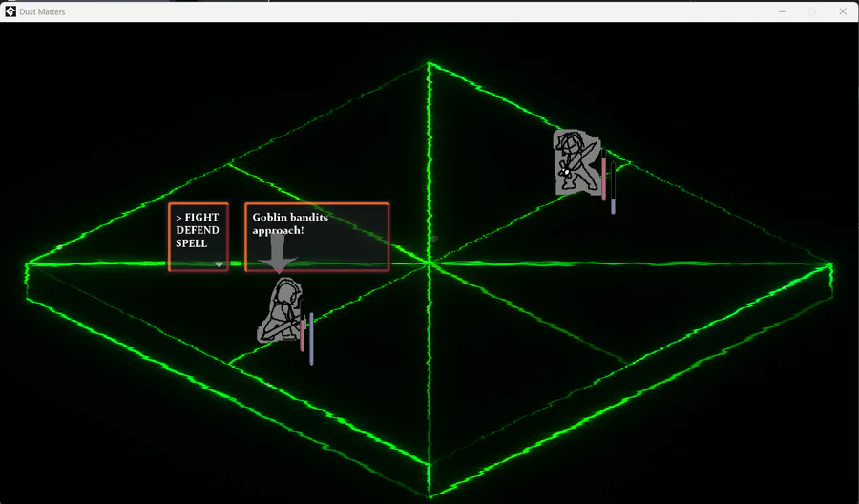Viewport: 859px width, 504px height.
Task: Click the Dust Matters app icon in title bar
Action: pos(10,11)
